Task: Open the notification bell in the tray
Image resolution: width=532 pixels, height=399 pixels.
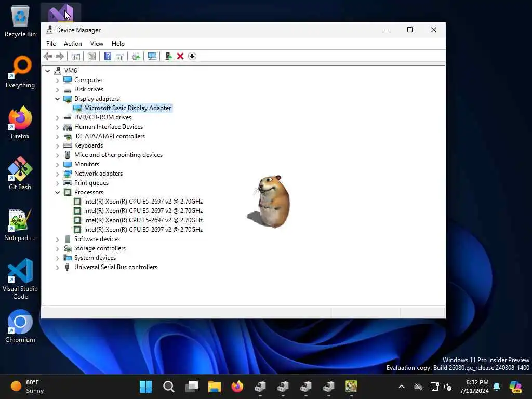Action: (497, 387)
